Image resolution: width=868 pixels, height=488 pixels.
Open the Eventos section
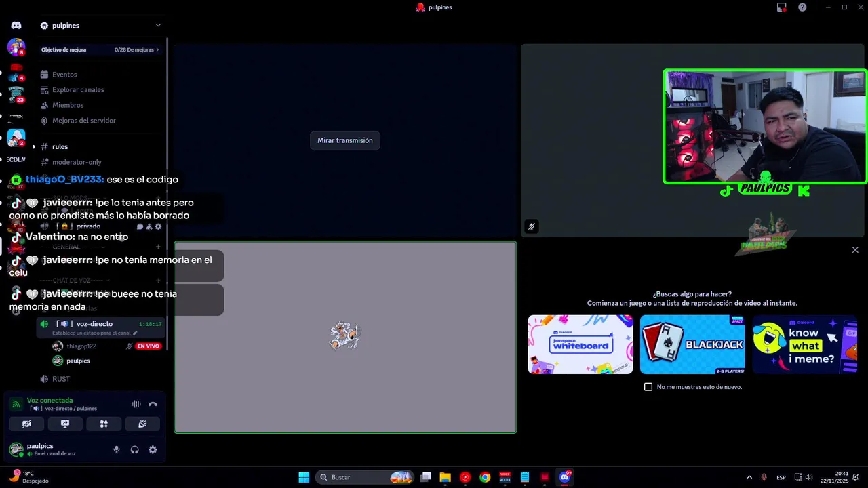coord(64,75)
